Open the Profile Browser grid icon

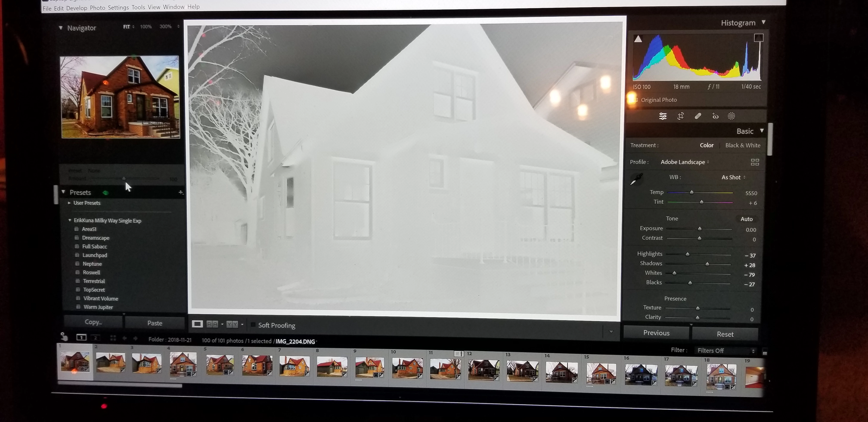coord(755,162)
